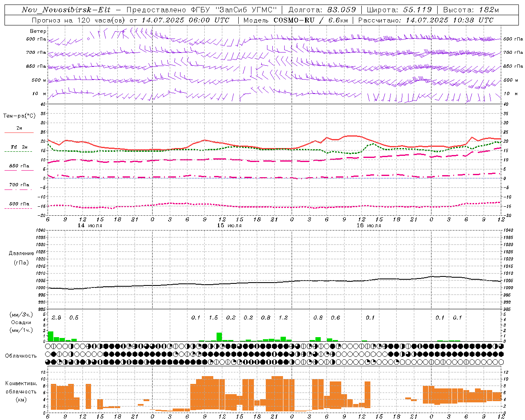Click the "Td 2м" dew point legend label

point(19,147)
